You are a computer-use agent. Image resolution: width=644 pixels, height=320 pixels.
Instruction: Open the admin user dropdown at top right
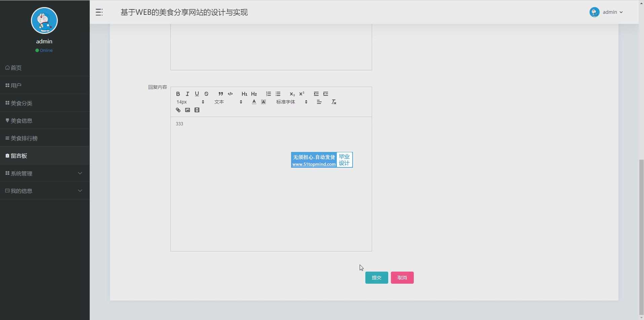(606, 12)
